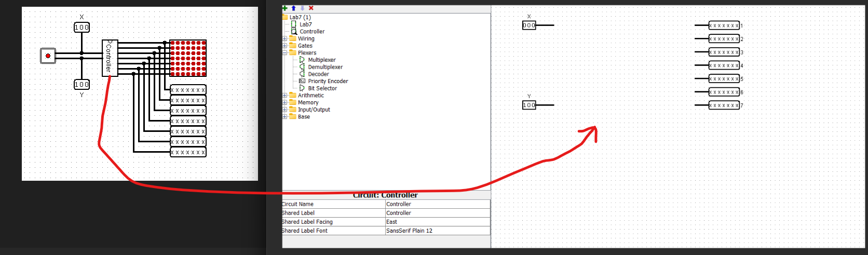Select the Priority Encoder tool

pyautogui.click(x=328, y=81)
